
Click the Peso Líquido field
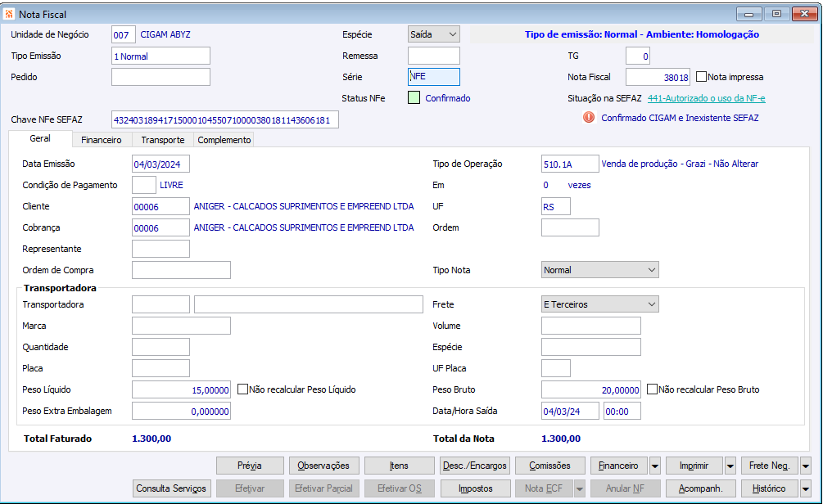pyautogui.click(x=181, y=389)
